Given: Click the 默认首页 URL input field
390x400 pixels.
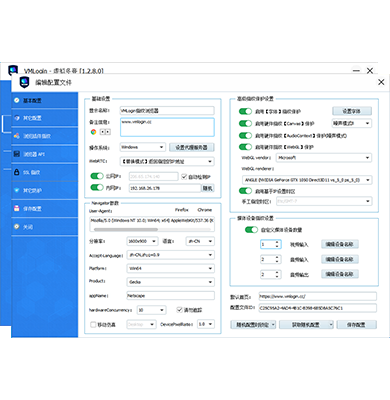Looking at the screenshot, I should 318,296.
